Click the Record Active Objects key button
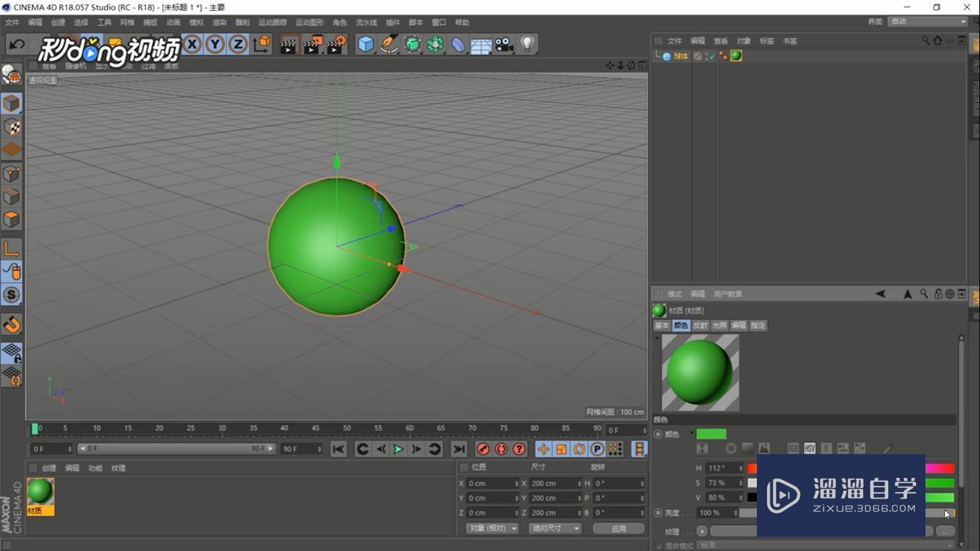Viewport: 980px width, 551px height. tap(483, 449)
